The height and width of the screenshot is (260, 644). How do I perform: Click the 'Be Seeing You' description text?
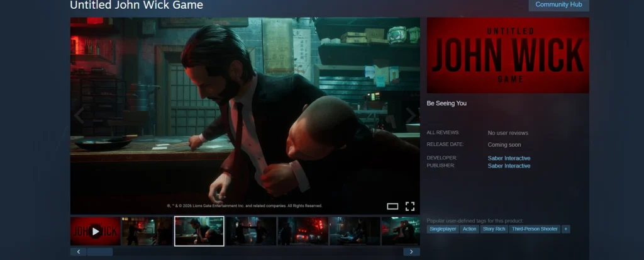click(x=447, y=103)
